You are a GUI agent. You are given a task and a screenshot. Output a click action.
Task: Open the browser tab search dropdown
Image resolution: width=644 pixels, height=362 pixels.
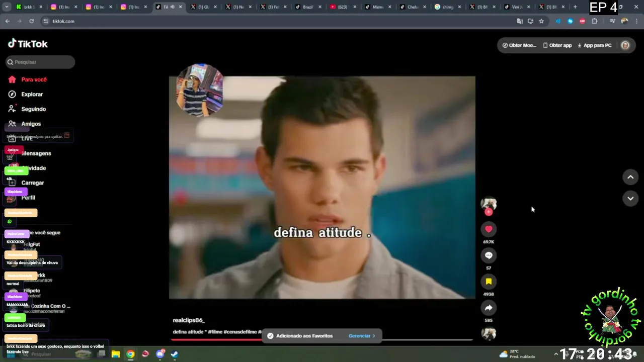coord(7,7)
